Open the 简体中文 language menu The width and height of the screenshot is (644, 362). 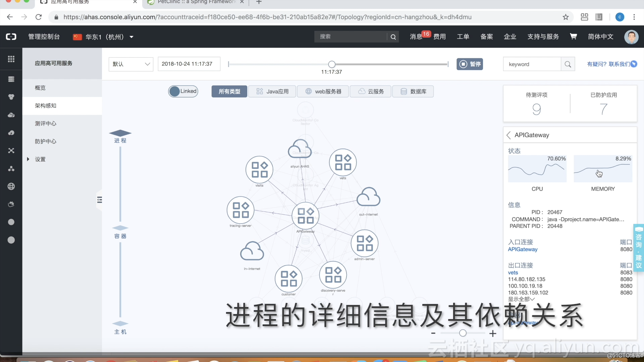(x=600, y=37)
